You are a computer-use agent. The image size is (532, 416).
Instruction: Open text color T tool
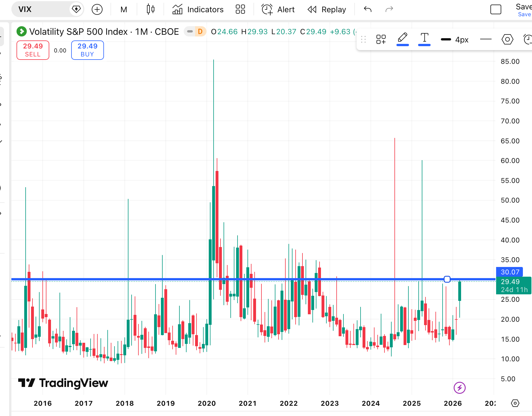tap(424, 39)
